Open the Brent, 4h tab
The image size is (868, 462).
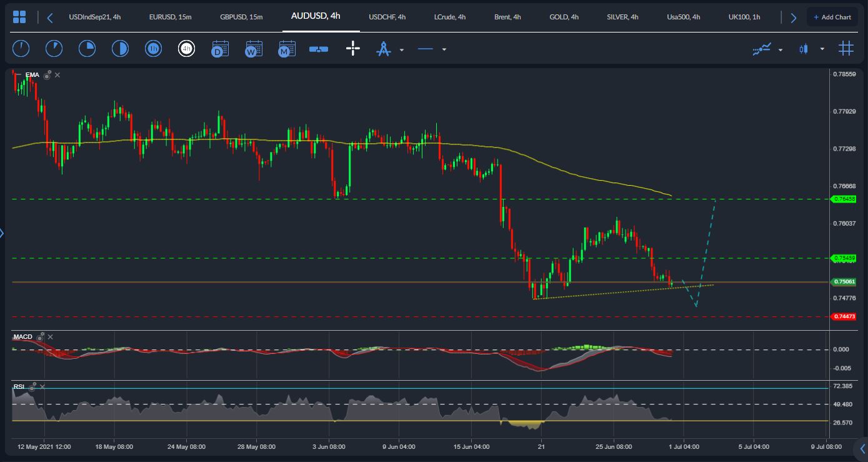[x=507, y=17]
